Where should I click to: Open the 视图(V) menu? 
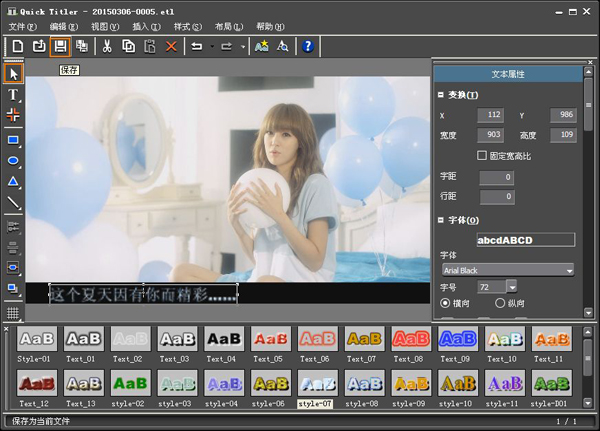105,26
